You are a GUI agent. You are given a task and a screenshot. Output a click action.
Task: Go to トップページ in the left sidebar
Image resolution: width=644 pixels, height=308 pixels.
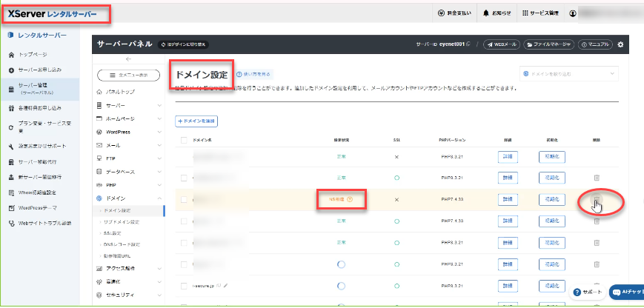(32, 55)
